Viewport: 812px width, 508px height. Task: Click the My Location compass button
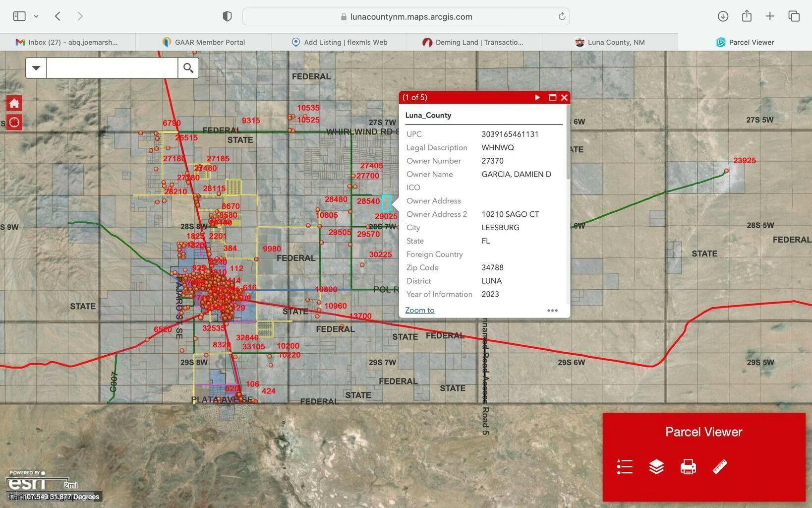[x=14, y=122]
